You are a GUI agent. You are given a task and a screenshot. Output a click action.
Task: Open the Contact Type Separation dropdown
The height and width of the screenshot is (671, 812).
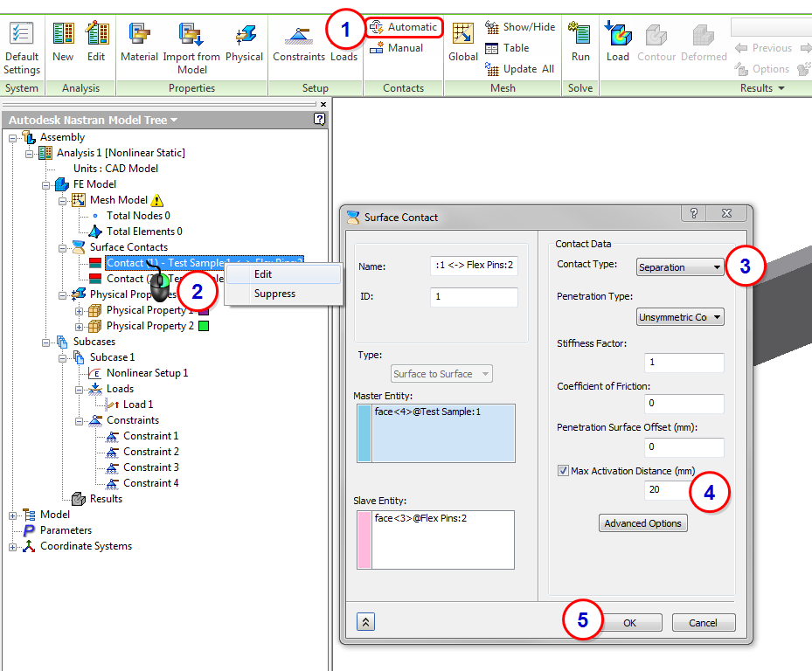[680, 267]
